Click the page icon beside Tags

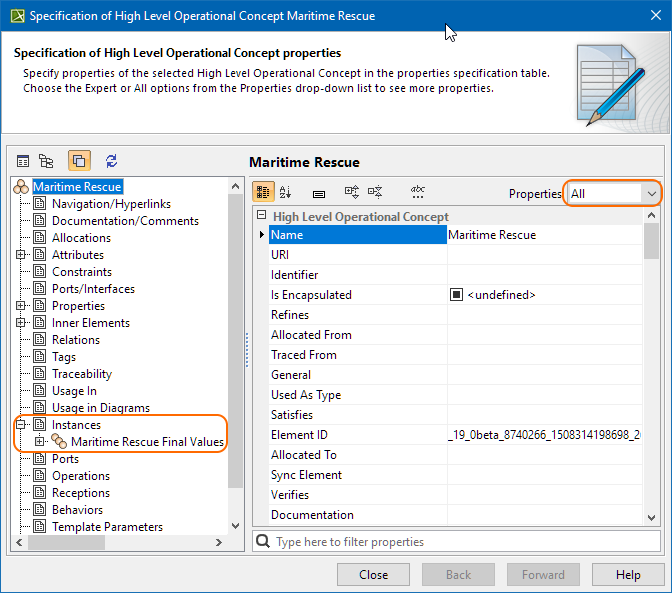click(x=39, y=356)
